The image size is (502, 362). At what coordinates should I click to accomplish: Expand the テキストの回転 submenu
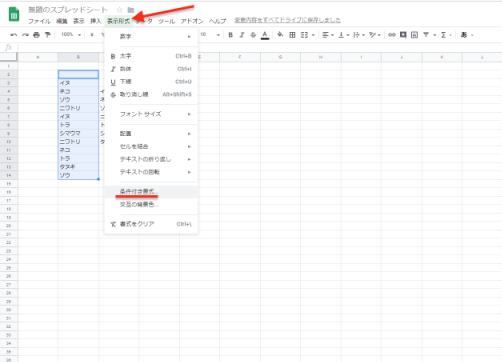[x=151, y=172]
